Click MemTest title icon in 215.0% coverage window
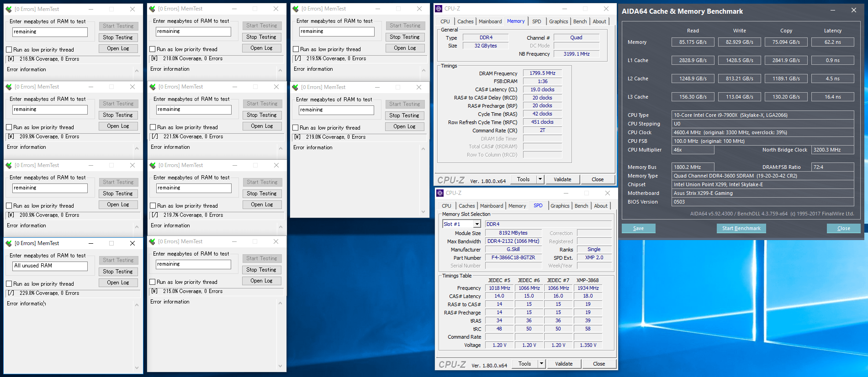This screenshot has width=868, height=377. pyautogui.click(x=152, y=241)
